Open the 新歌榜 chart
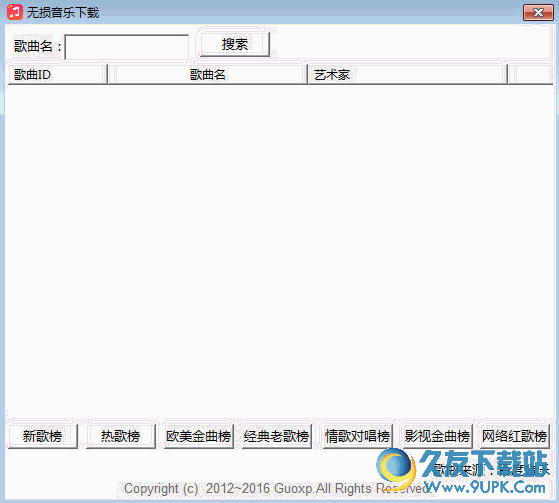The width and height of the screenshot is (559, 503). coord(43,436)
